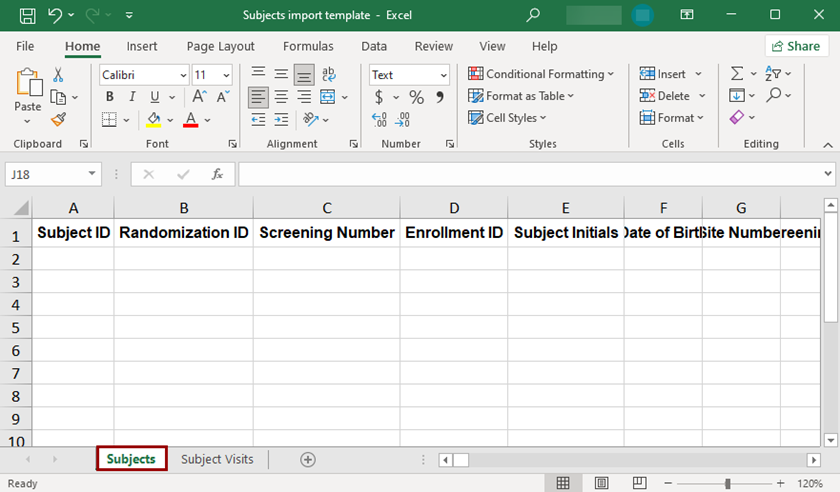Expand the Conditional Formatting menu

click(543, 74)
